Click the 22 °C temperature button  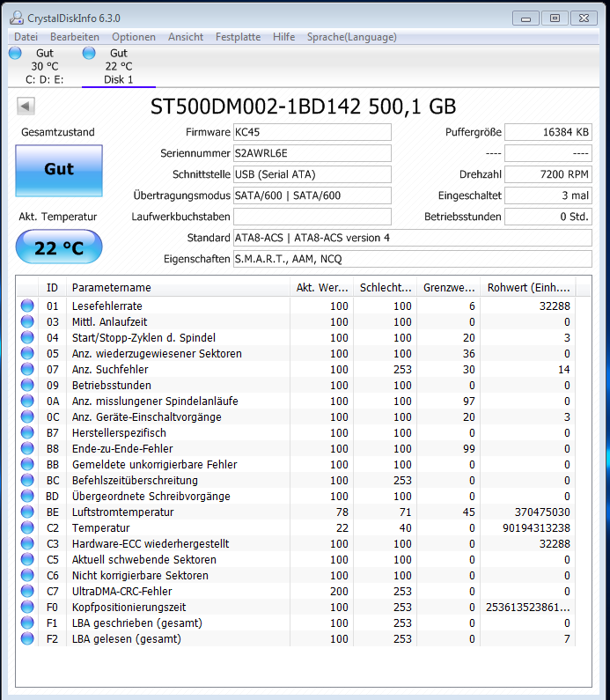[x=59, y=247]
